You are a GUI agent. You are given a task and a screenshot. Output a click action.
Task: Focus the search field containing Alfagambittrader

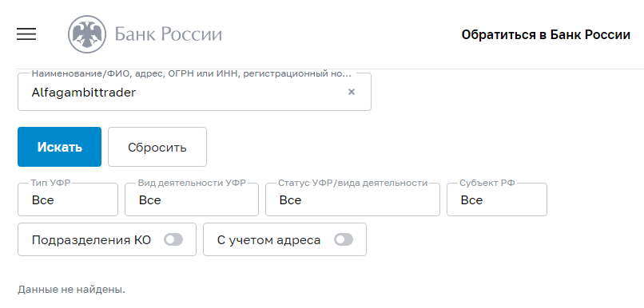194,93
